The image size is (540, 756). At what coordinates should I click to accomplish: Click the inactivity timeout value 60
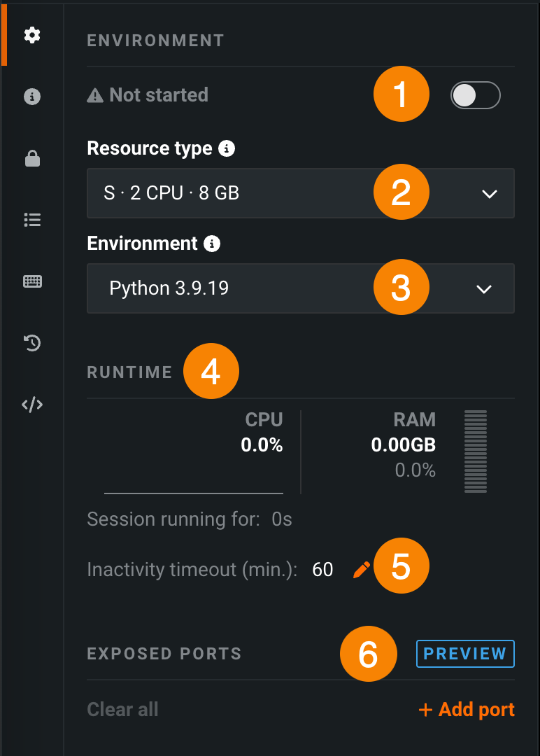click(x=322, y=570)
